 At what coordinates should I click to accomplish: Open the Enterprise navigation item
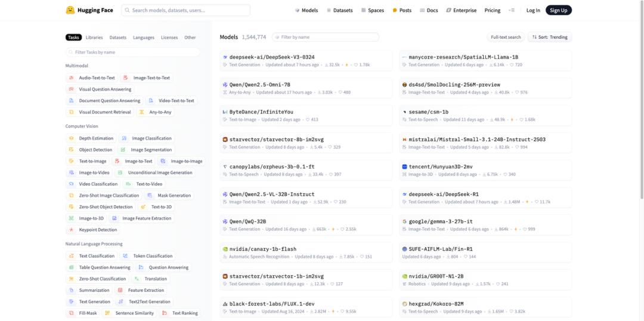[x=461, y=10]
